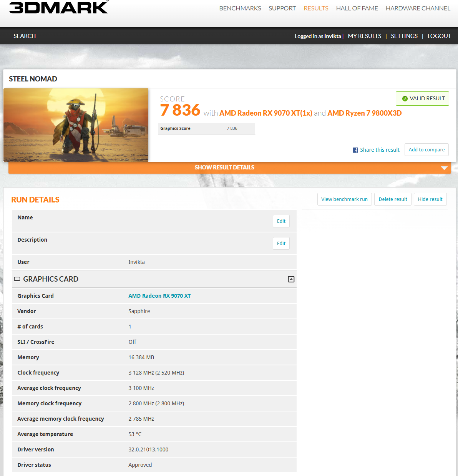Log out of the account
Image resolution: width=458 pixels, height=476 pixels.
tap(439, 36)
